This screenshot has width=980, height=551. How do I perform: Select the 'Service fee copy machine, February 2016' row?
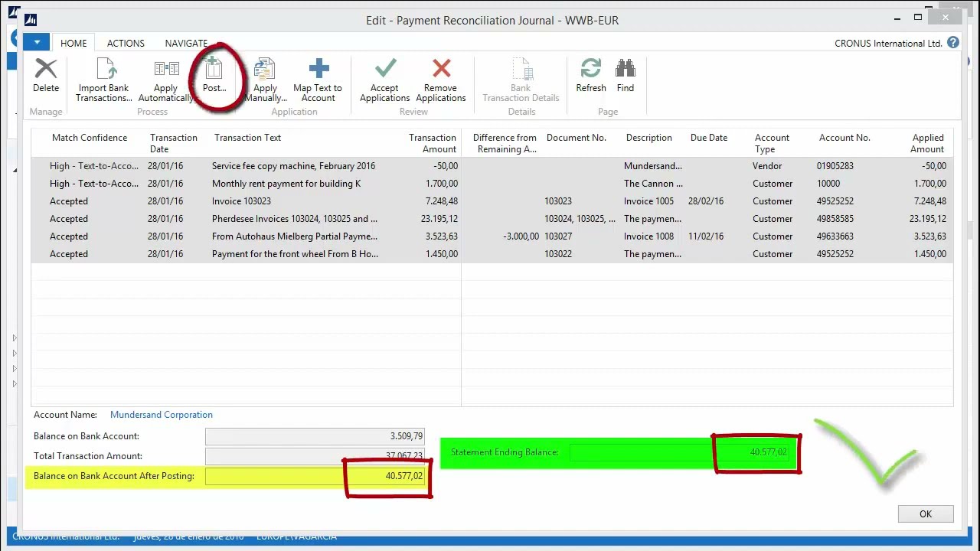coord(492,166)
